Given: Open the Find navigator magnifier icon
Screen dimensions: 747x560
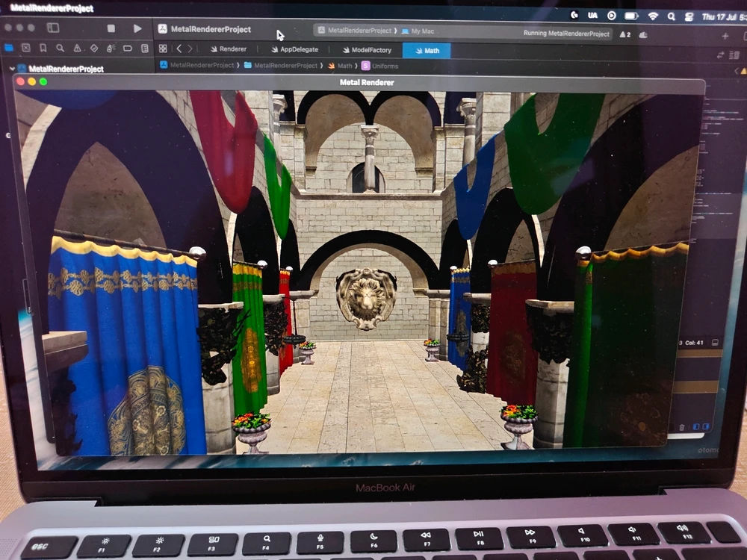Looking at the screenshot, I should (x=60, y=48).
